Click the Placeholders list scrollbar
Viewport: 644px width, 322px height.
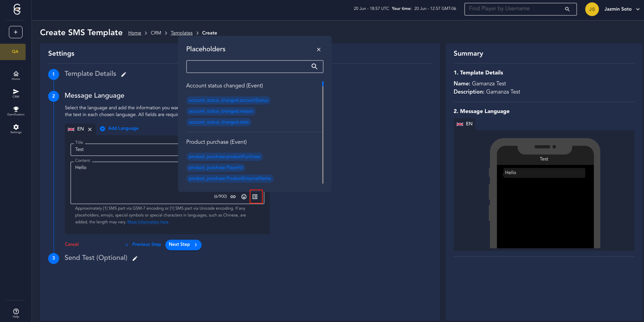click(x=323, y=132)
